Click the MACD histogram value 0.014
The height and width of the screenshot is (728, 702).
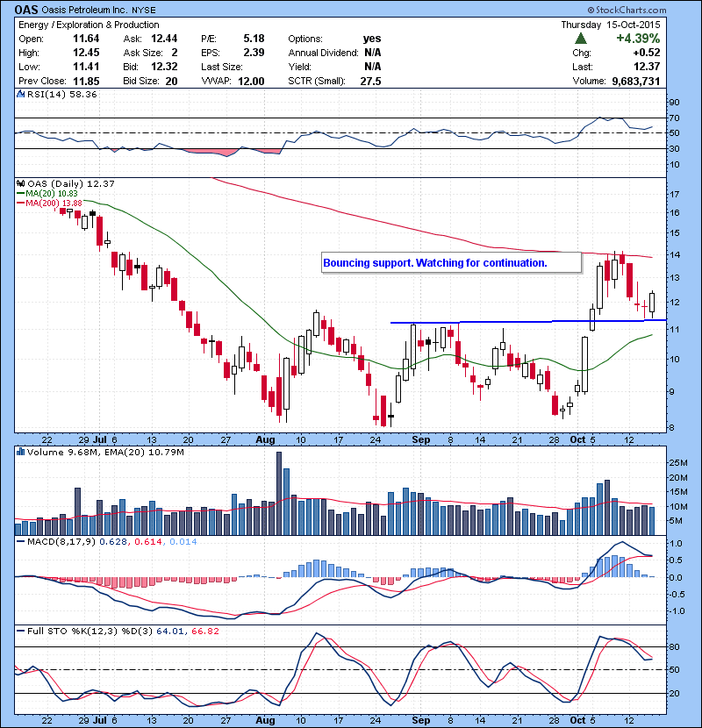[183, 541]
